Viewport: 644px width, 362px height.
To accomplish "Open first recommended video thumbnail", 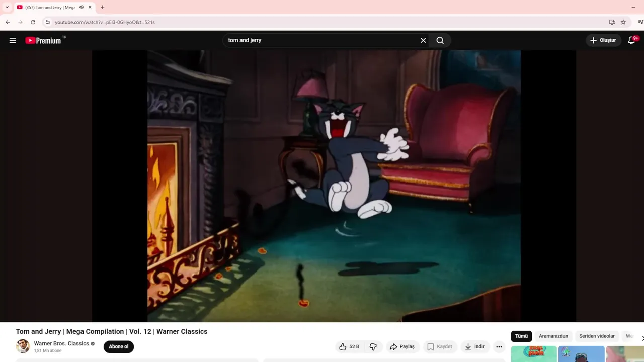I will 534,354.
